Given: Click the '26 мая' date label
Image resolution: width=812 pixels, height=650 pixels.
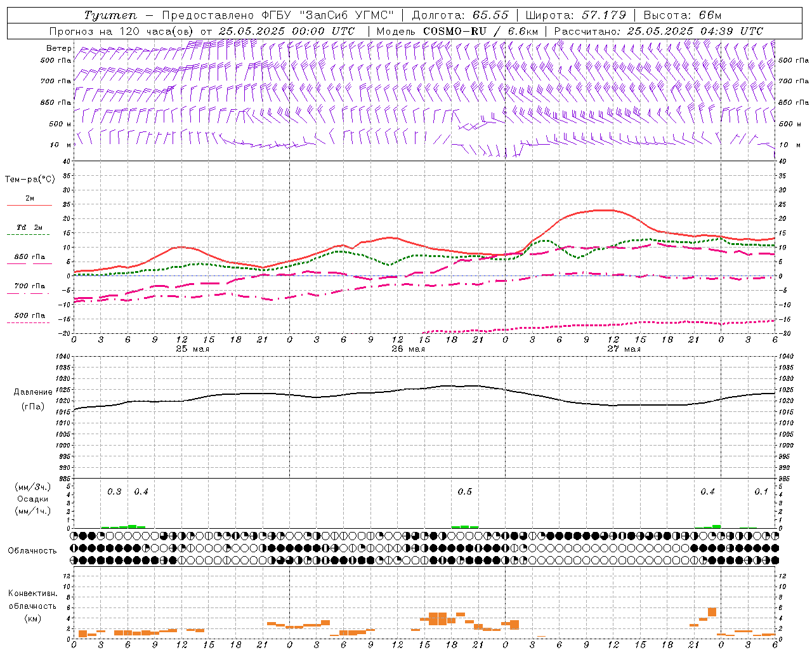Looking at the screenshot, I should pyautogui.click(x=408, y=349).
